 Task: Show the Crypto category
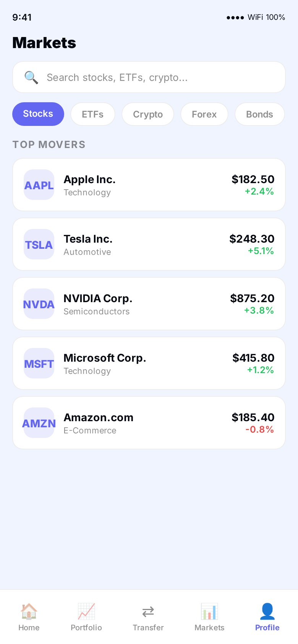tap(148, 114)
